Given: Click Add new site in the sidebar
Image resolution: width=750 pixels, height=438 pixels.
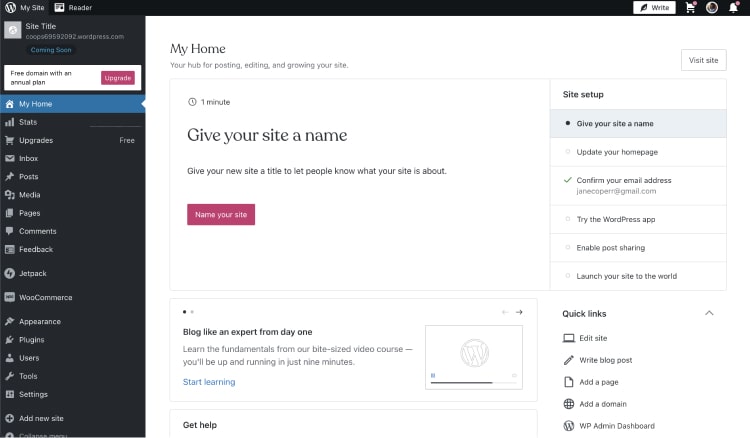Looking at the screenshot, I should 73,418.
